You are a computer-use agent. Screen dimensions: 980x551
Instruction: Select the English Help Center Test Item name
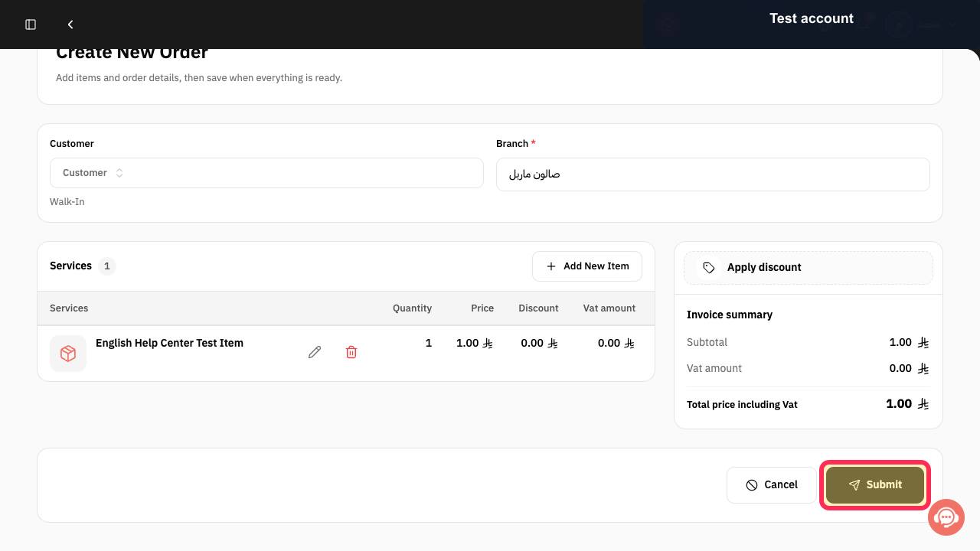[169, 343]
